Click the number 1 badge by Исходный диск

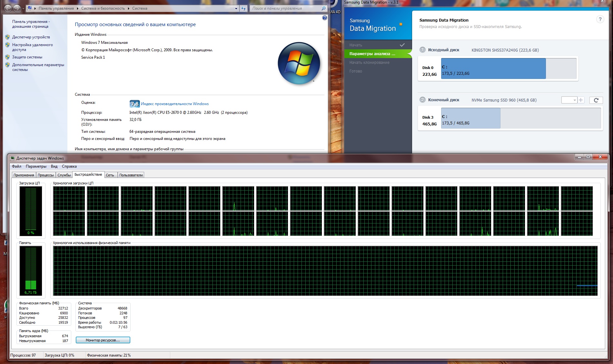(x=422, y=50)
